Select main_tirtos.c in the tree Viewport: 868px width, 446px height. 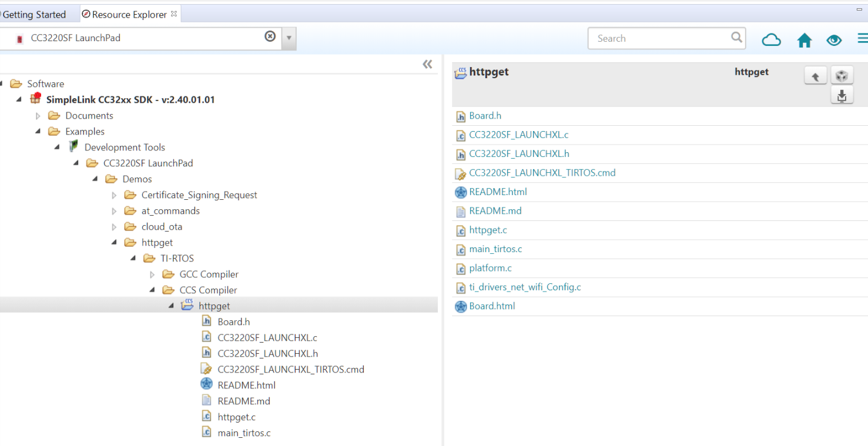244,433
